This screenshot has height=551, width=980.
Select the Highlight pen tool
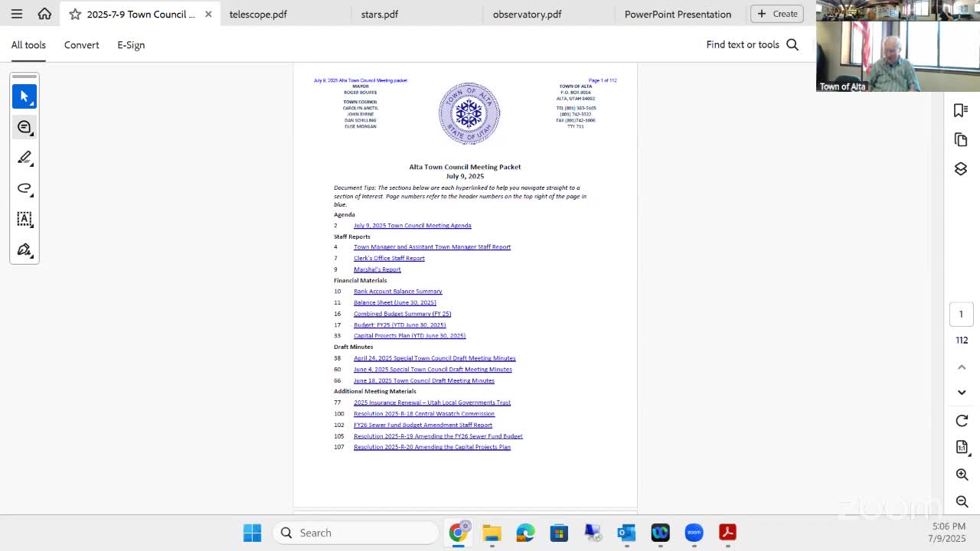click(x=24, y=158)
